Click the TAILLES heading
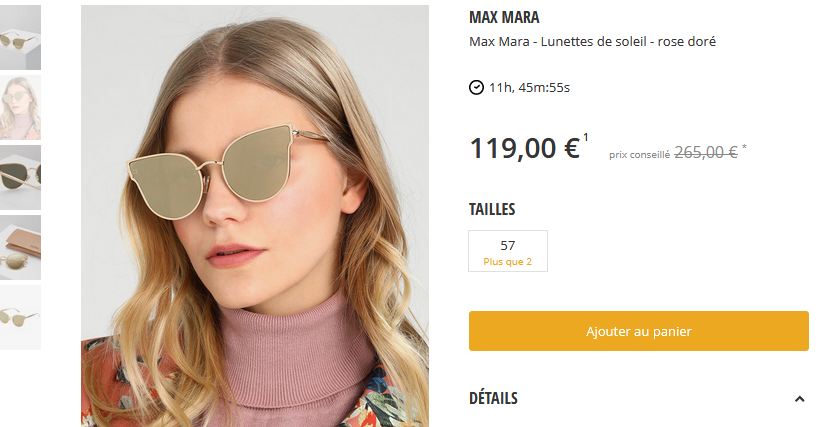The width and height of the screenshot is (819, 427). [492, 209]
